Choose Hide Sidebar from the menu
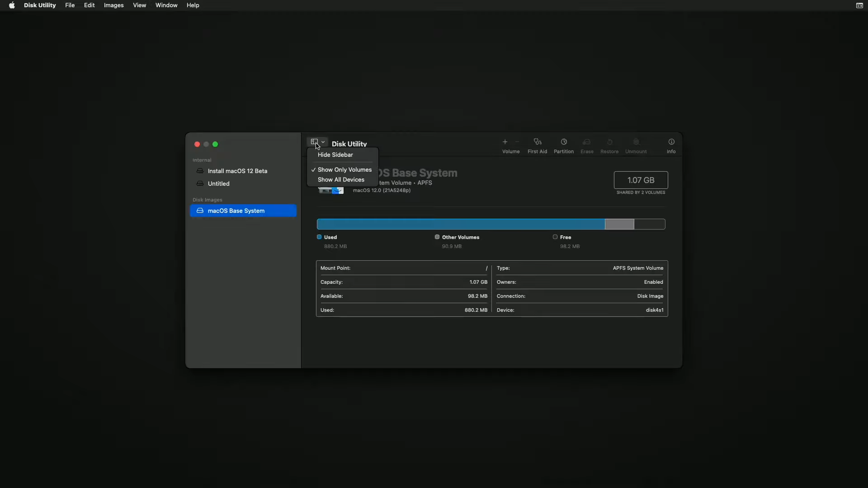The width and height of the screenshot is (868, 488). coord(335,155)
